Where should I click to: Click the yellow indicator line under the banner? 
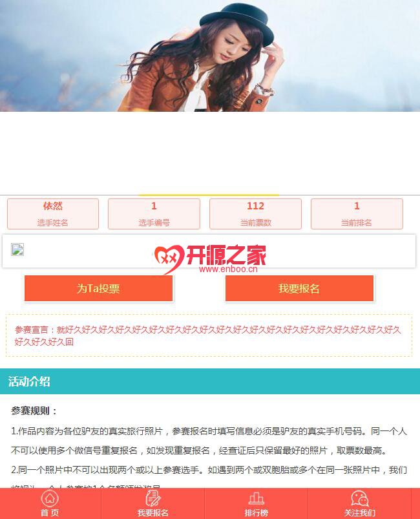[x=209, y=195]
